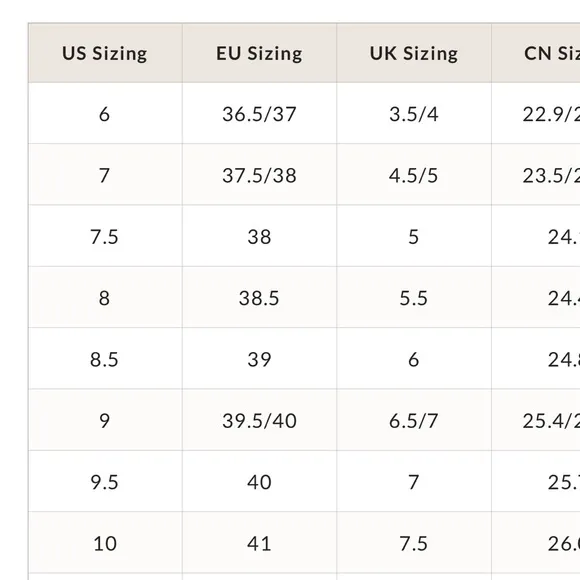Click the UK Sizing column header
Screen dimensions: 580x580
(x=414, y=53)
